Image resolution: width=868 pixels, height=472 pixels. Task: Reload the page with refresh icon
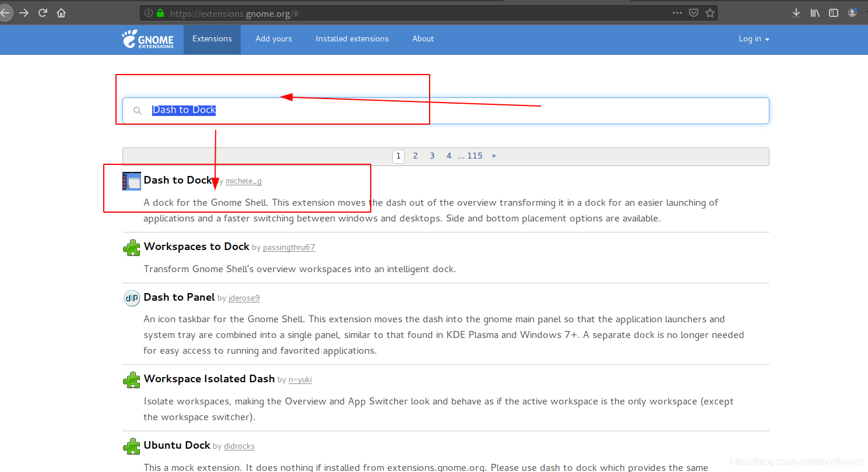[43, 13]
